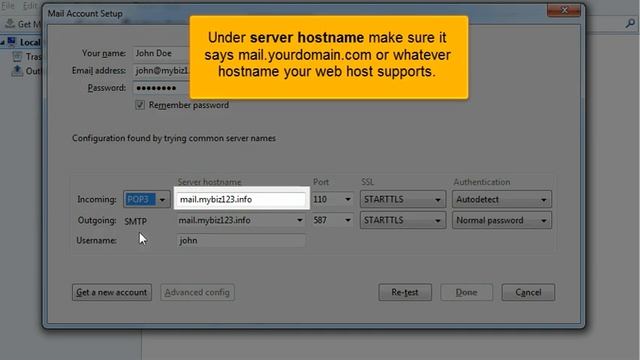Screen dimensions: 640x360
Task: Click the Email address field
Action: point(162,71)
